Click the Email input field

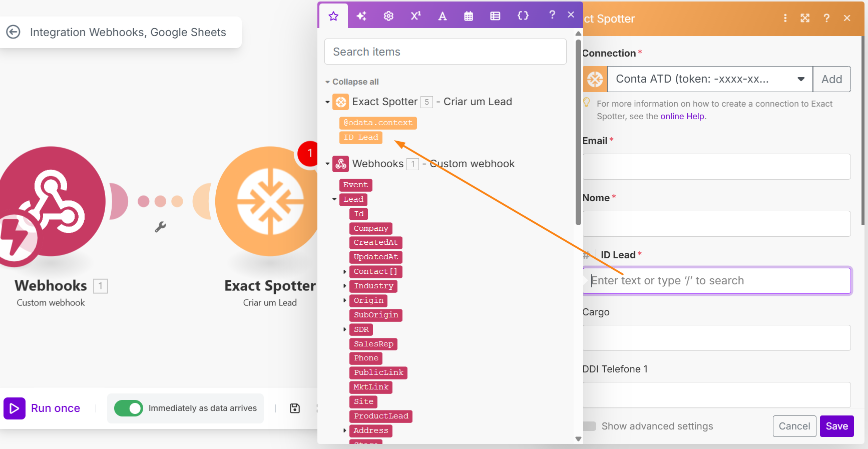point(716,167)
